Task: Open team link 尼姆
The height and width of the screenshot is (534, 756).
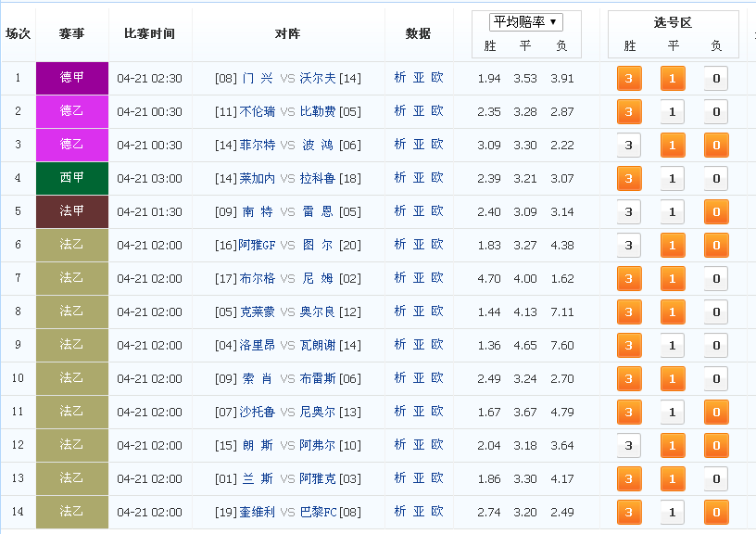Action: coord(318,278)
